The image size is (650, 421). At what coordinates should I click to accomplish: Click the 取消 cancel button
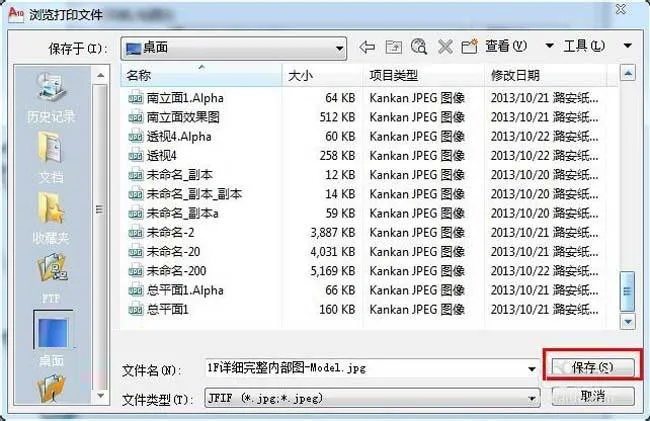click(x=593, y=397)
